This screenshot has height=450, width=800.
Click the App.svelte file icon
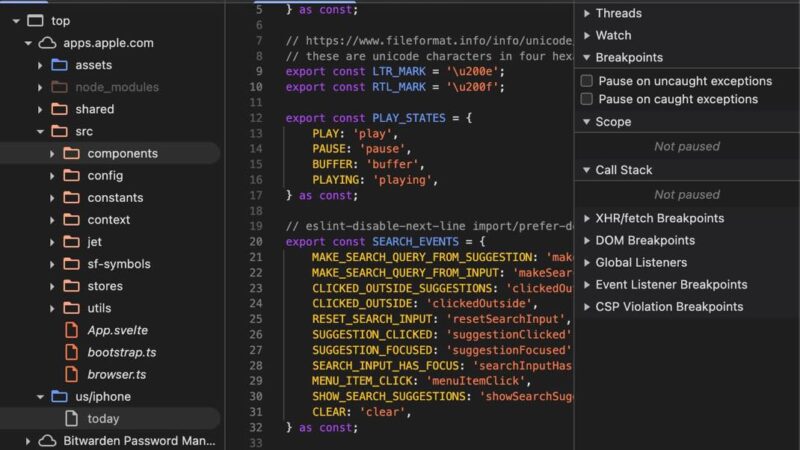point(71,330)
